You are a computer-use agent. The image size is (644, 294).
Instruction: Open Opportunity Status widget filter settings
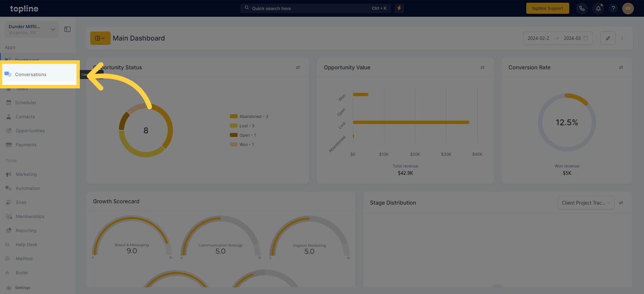(x=298, y=68)
